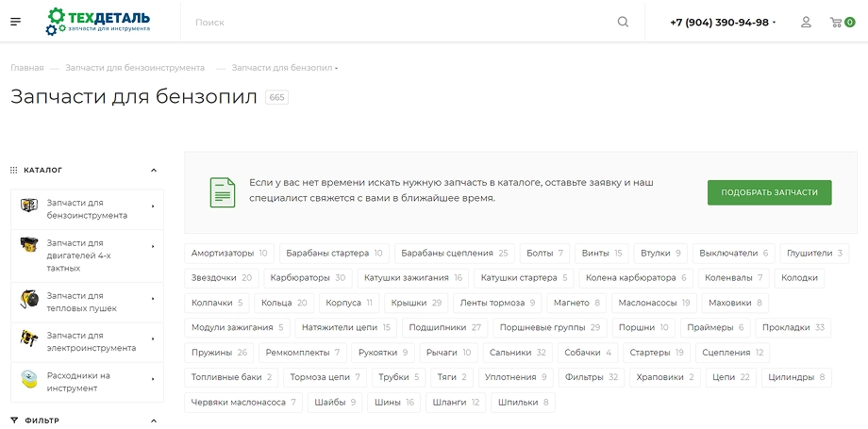Screen dimensions: 868x429
Task: Select the Кольца tag
Action: point(284,303)
